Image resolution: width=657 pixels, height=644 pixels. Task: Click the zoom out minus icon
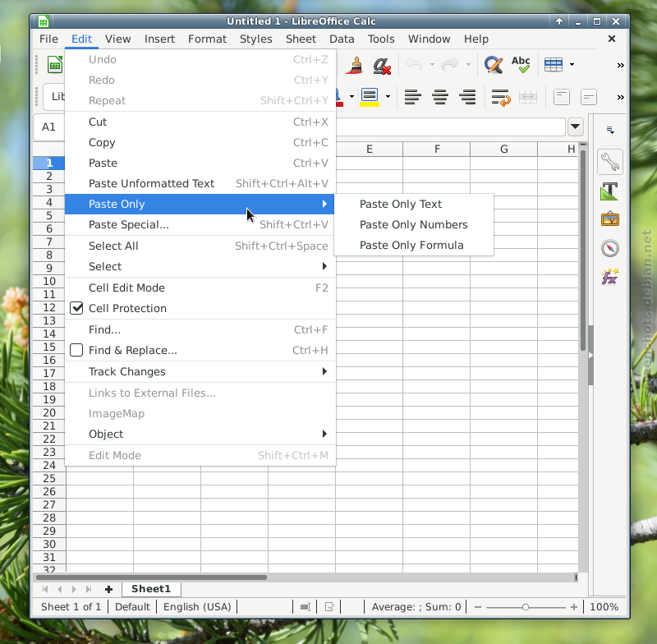coord(478,607)
